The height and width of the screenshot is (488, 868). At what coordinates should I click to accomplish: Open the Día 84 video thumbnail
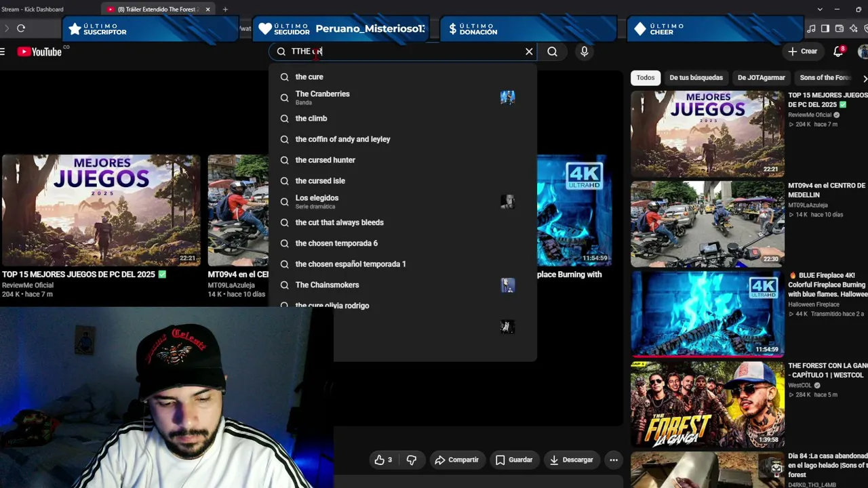point(707,470)
